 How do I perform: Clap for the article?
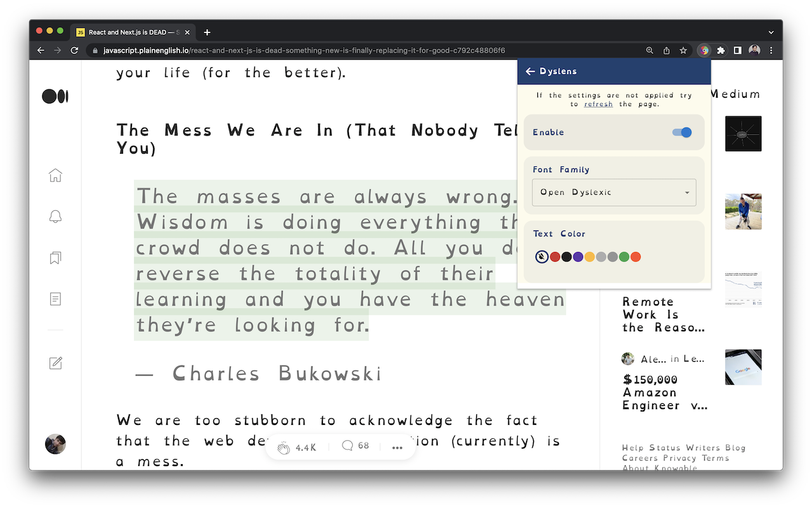pyautogui.click(x=283, y=447)
